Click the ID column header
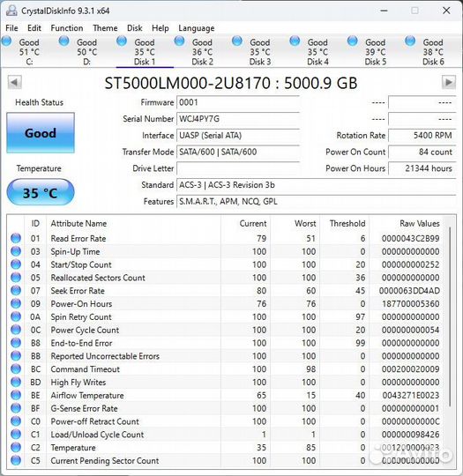Screen dimensions: 463x476 click(x=35, y=223)
